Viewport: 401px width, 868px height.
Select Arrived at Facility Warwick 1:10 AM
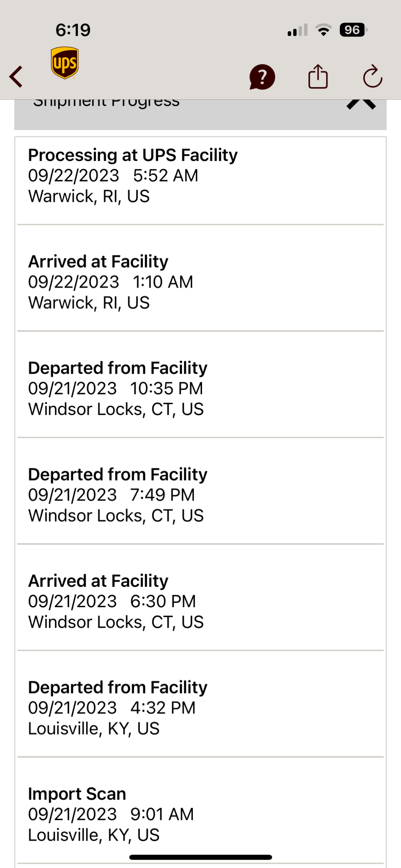tap(200, 278)
